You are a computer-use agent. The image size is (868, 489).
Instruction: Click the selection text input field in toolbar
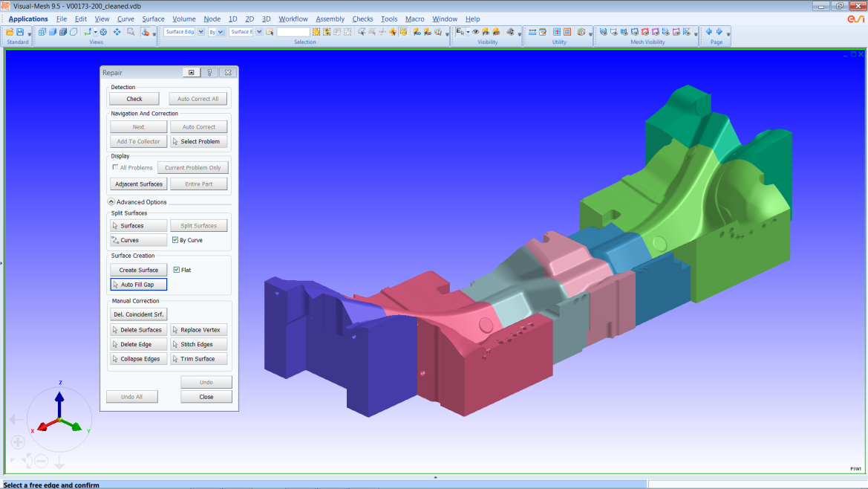click(293, 32)
